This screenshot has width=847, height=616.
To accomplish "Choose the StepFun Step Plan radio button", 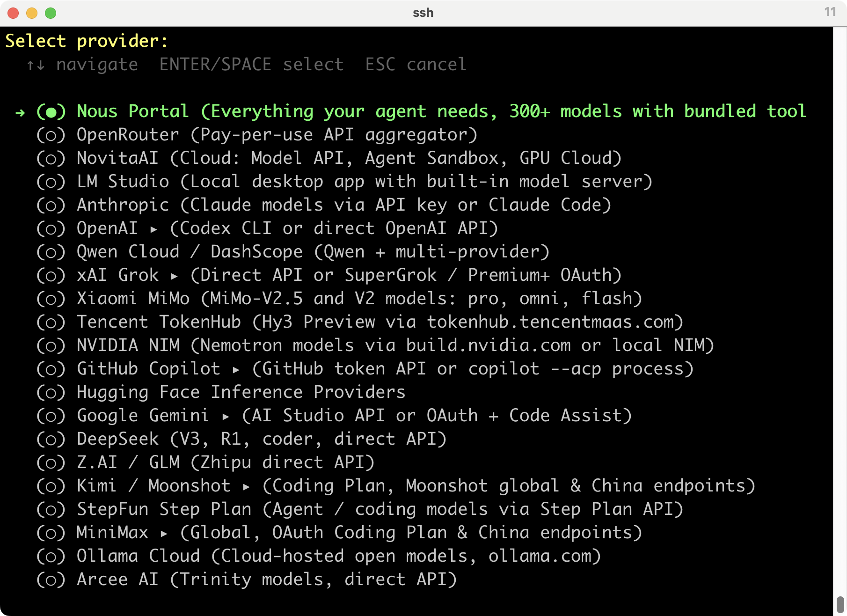I will 51,509.
